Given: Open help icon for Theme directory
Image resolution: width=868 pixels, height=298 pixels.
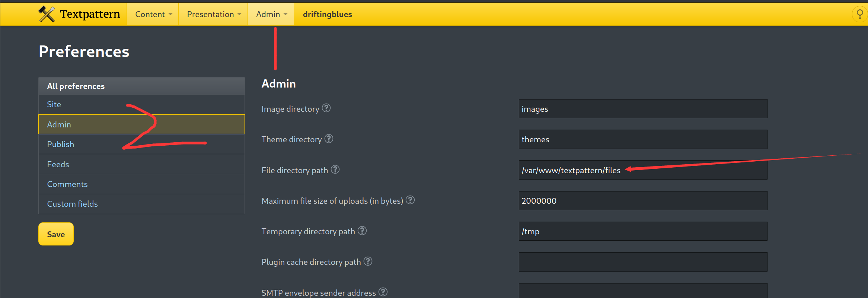Looking at the screenshot, I should (329, 139).
